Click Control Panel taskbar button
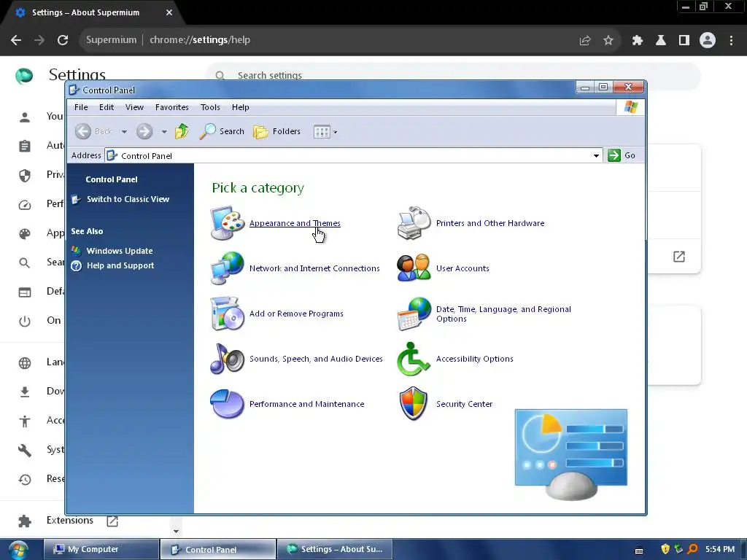 (x=218, y=550)
